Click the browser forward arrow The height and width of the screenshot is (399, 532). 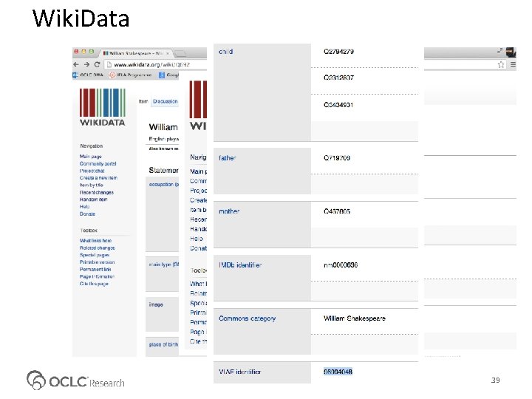[x=86, y=64]
